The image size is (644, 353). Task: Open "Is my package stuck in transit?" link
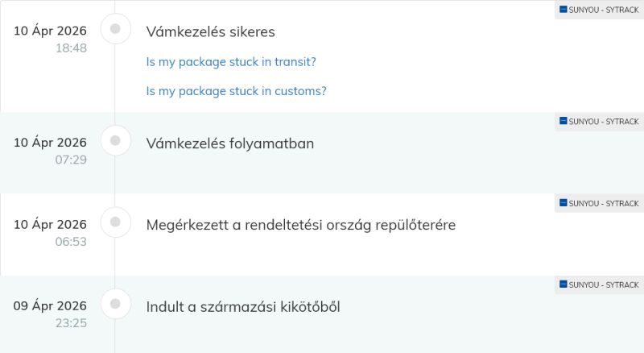click(x=231, y=62)
